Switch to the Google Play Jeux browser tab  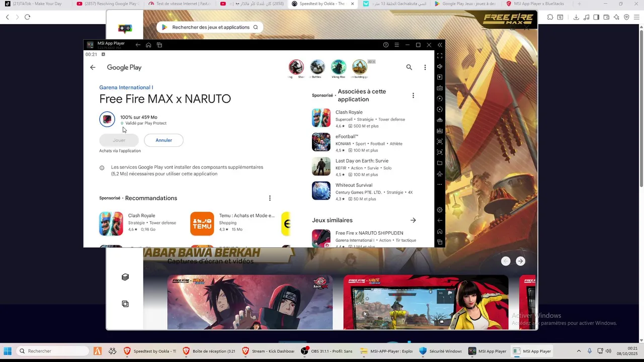[466, 4]
